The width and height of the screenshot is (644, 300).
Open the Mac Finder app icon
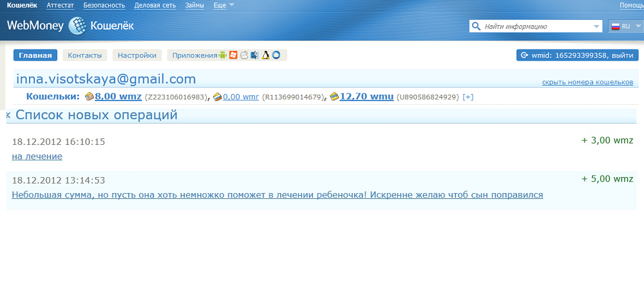pyautogui.click(x=254, y=55)
